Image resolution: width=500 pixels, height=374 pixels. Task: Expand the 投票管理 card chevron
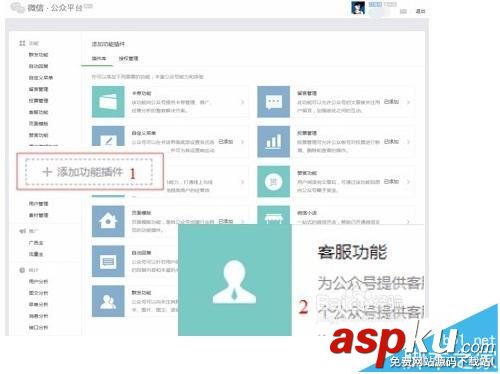pos(408,142)
